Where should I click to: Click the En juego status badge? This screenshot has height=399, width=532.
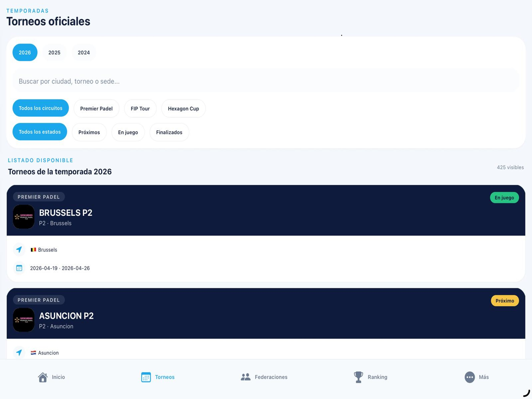[x=504, y=198]
